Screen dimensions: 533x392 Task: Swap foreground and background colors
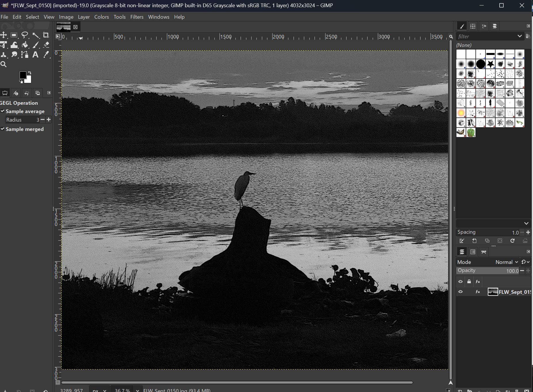[30, 73]
